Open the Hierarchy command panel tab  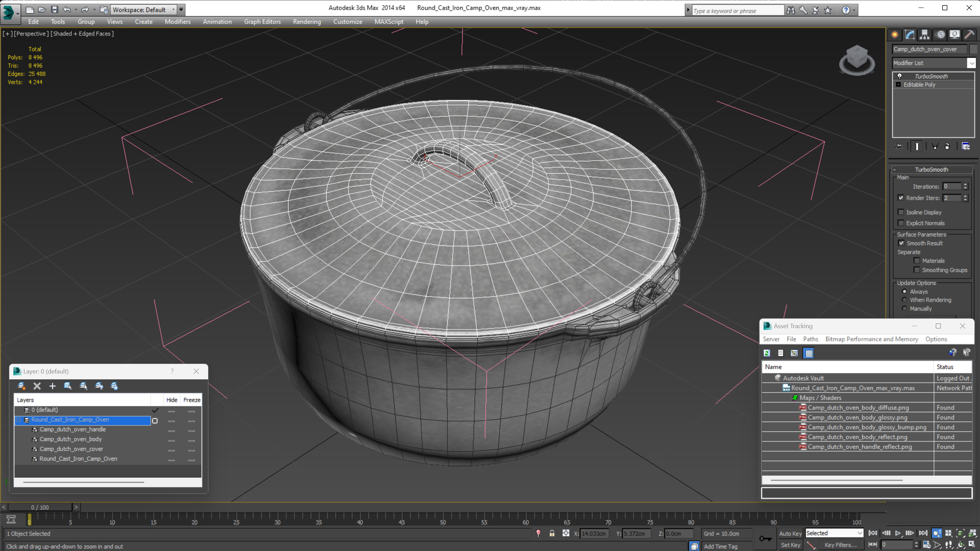pyautogui.click(x=924, y=35)
